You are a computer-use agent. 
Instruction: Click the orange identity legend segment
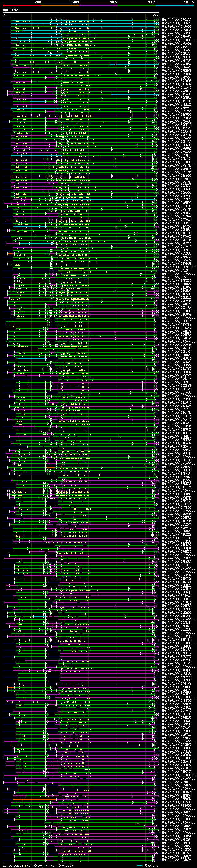click(60, 6)
